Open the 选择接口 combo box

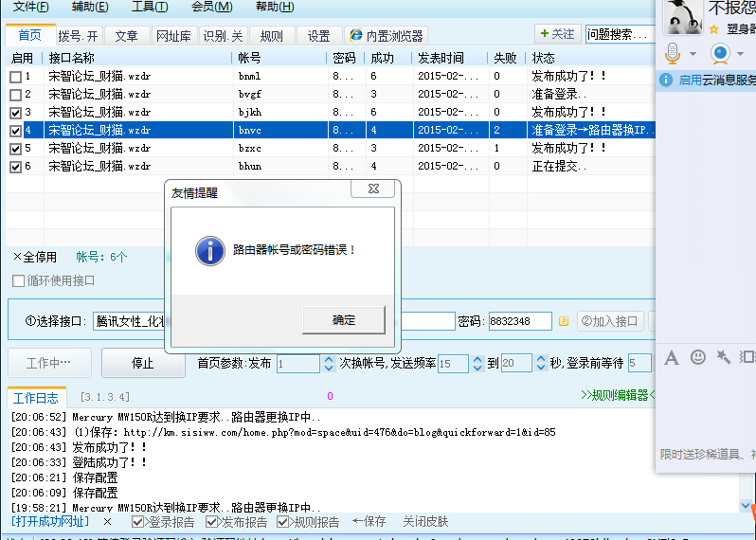(129, 321)
